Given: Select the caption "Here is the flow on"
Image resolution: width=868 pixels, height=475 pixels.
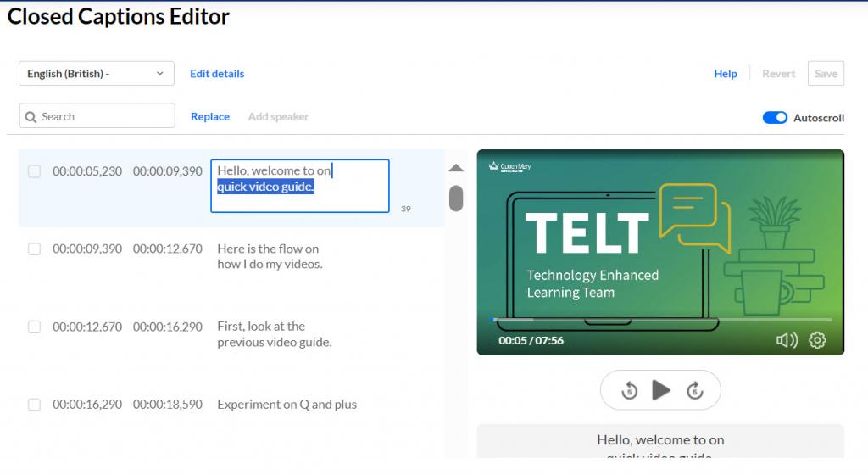Looking at the screenshot, I should coord(268,249).
